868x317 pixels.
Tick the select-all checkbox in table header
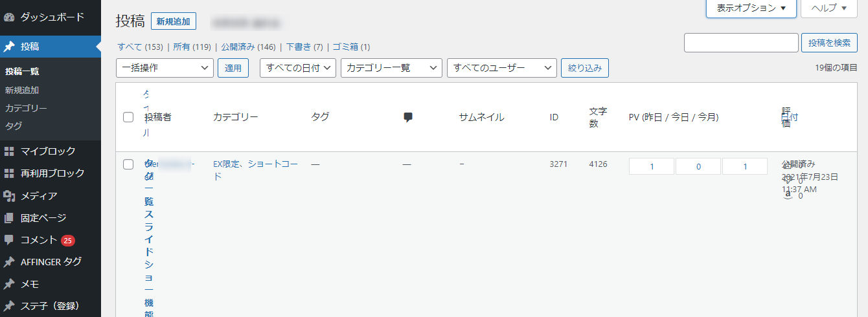tap(128, 117)
